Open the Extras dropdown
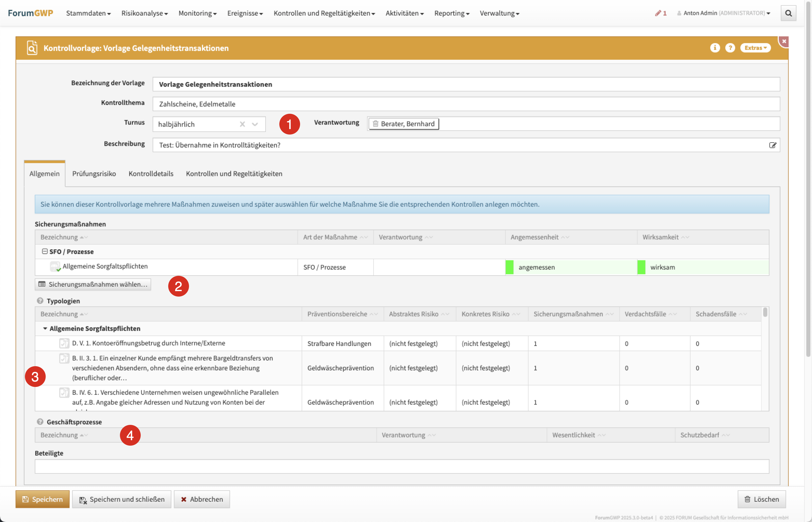 click(755, 48)
